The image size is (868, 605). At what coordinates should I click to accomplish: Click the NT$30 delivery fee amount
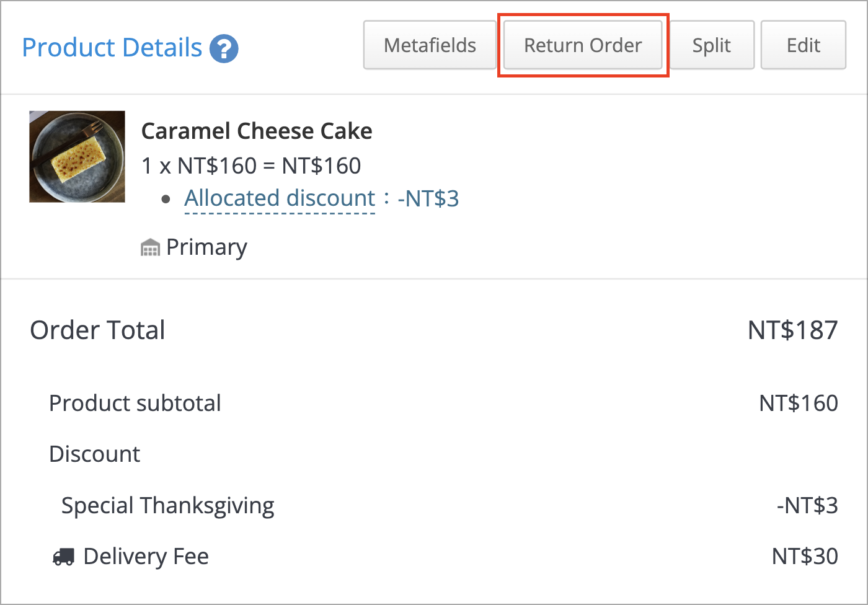805,557
